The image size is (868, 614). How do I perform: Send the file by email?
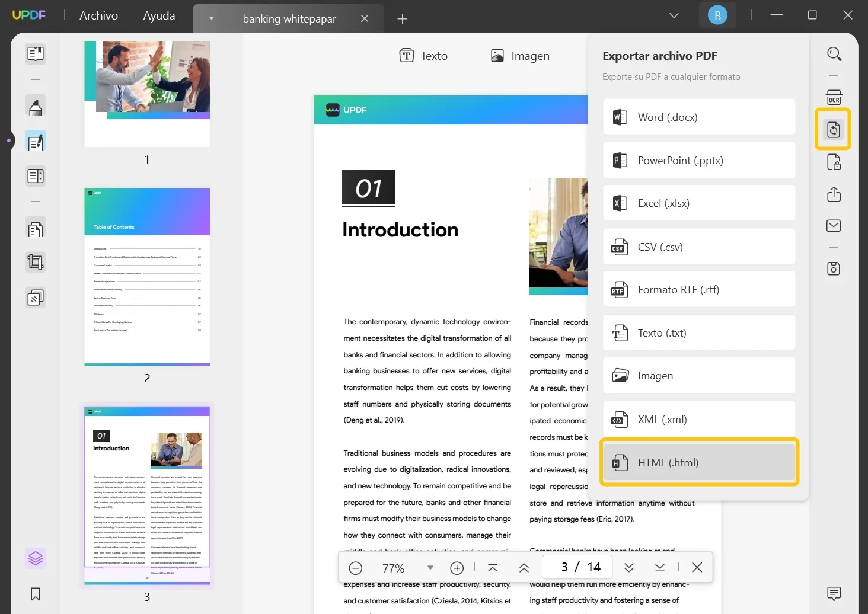(834, 226)
